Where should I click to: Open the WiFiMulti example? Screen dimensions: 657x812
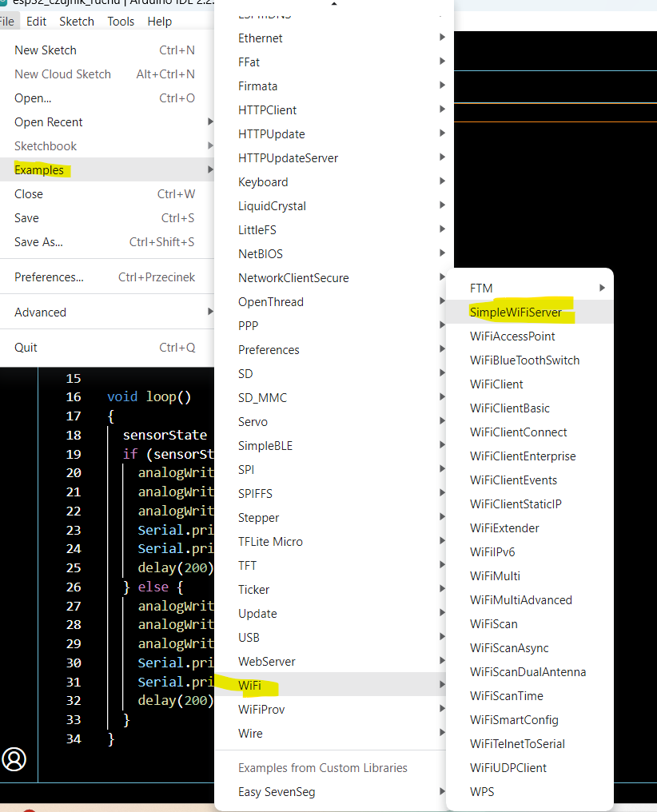click(x=530, y=576)
